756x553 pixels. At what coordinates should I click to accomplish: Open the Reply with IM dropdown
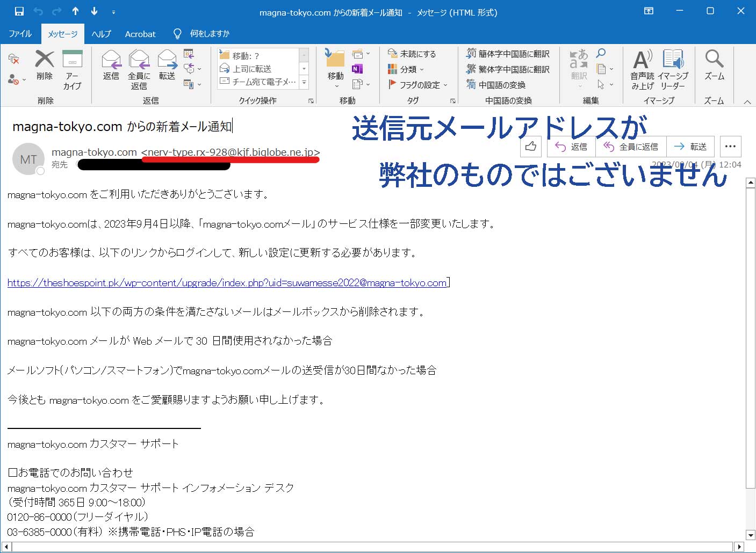pos(192,69)
